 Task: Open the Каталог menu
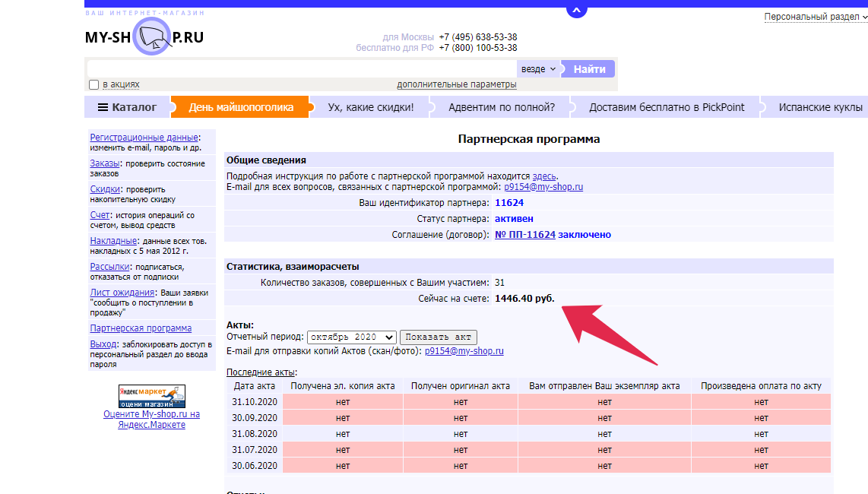pos(128,107)
